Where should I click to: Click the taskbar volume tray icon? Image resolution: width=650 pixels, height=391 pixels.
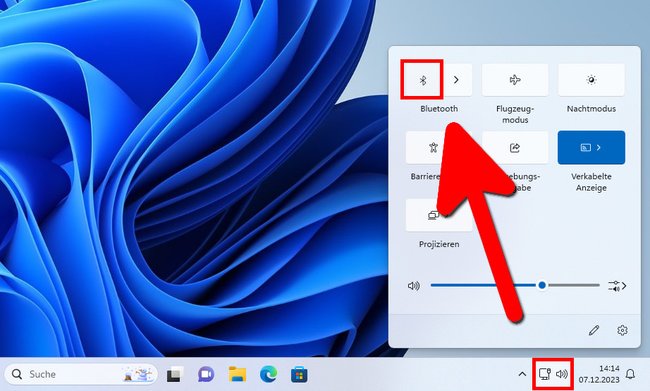pos(562,374)
